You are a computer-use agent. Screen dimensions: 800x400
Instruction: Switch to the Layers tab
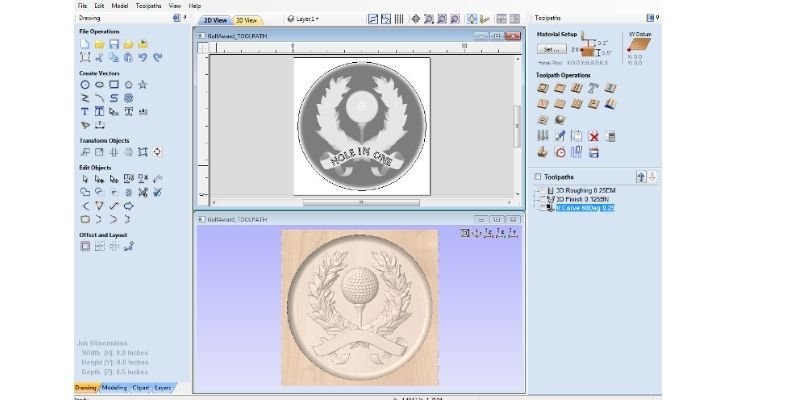(x=163, y=388)
